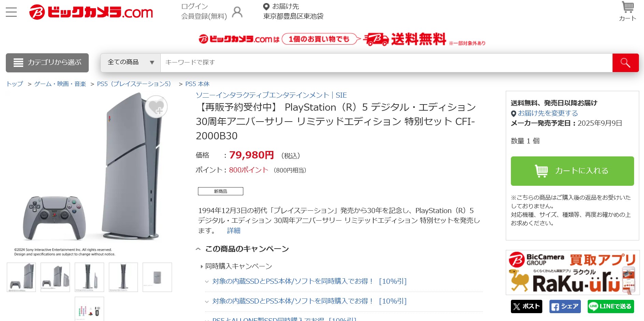Send via LINE with LINEで送る button
Image resolution: width=644 pixels, height=321 pixels.
click(x=611, y=306)
